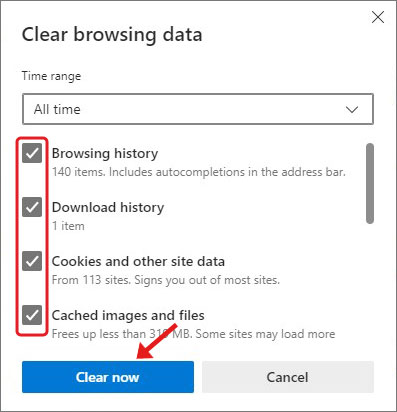This screenshot has height=412, width=397.
Task: Click the Download history label text
Action: pyautogui.click(x=108, y=207)
